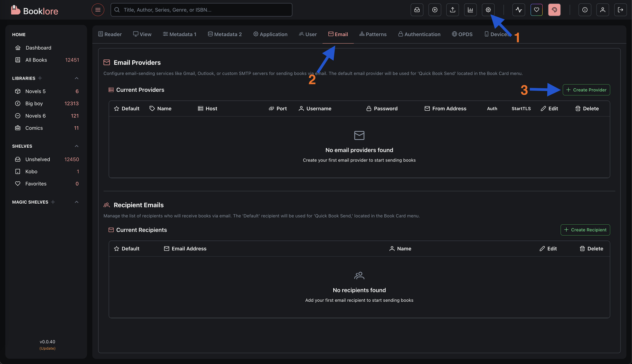
Task: Open the Metadata 1 tab
Action: (x=179, y=34)
